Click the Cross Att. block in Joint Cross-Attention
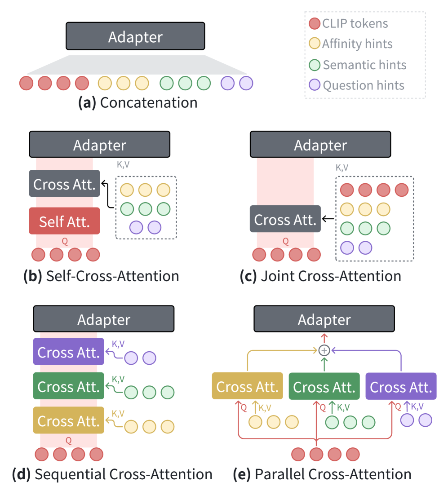The height and width of the screenshot is (495, 448). (x=285, y=219)
